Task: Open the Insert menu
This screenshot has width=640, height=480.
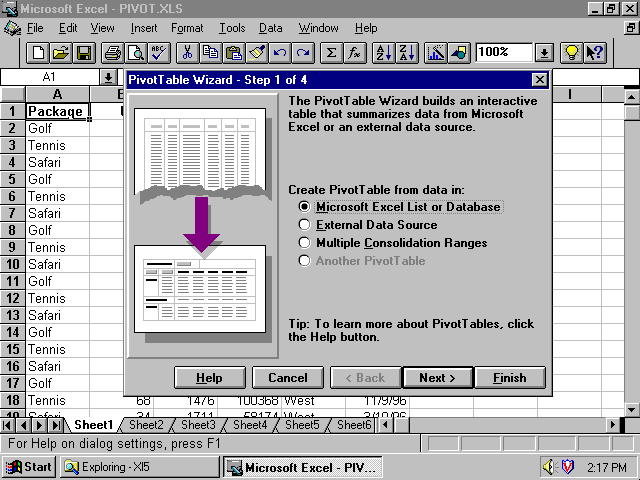Action: click(x=144, y=28)
